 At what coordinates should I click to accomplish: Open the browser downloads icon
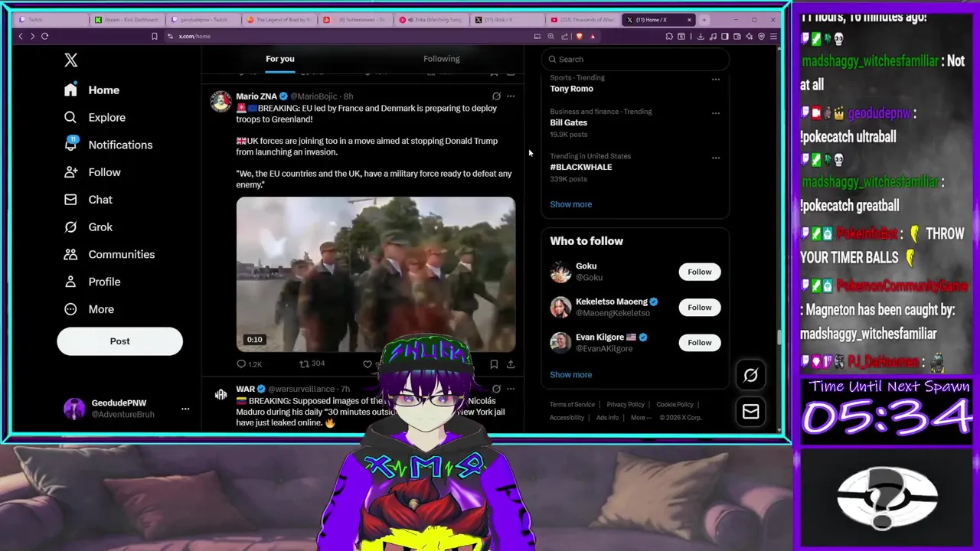701,36
